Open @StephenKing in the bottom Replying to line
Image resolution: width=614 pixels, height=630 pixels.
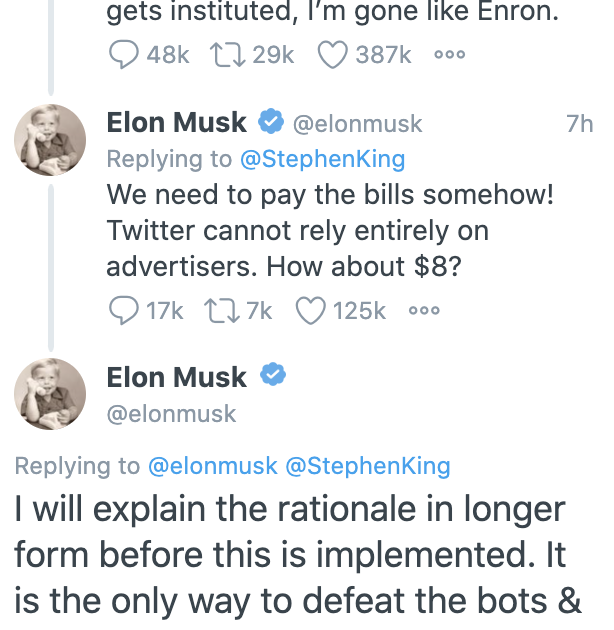click(x=368, y=466)
